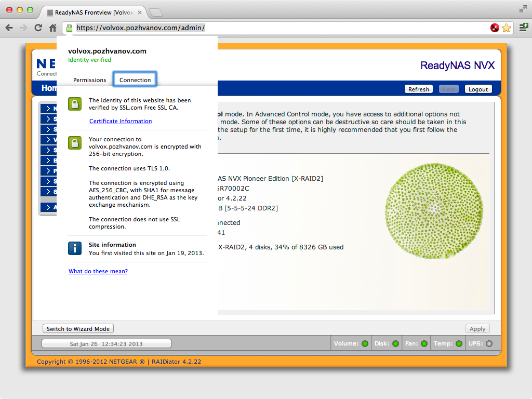Click the browser forward arrow
Image resolution: width=532 pixels, height=399 pixels.
point(23,28)
